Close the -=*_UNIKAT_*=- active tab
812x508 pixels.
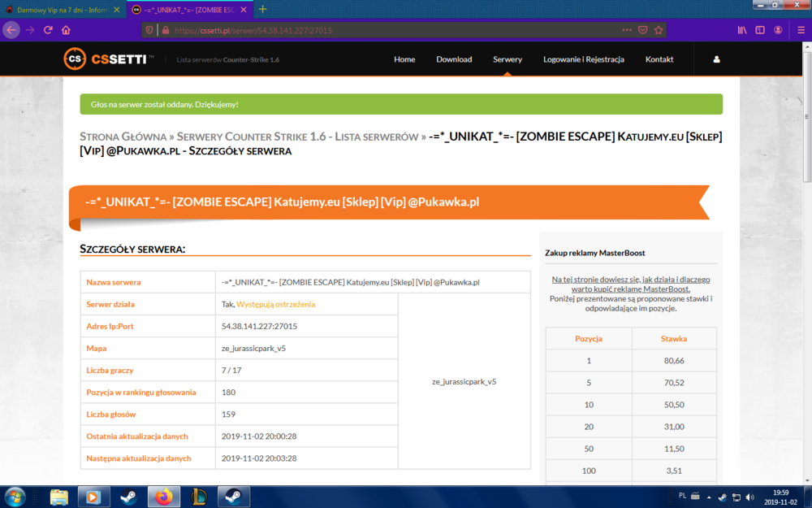(x=244, y=10)
